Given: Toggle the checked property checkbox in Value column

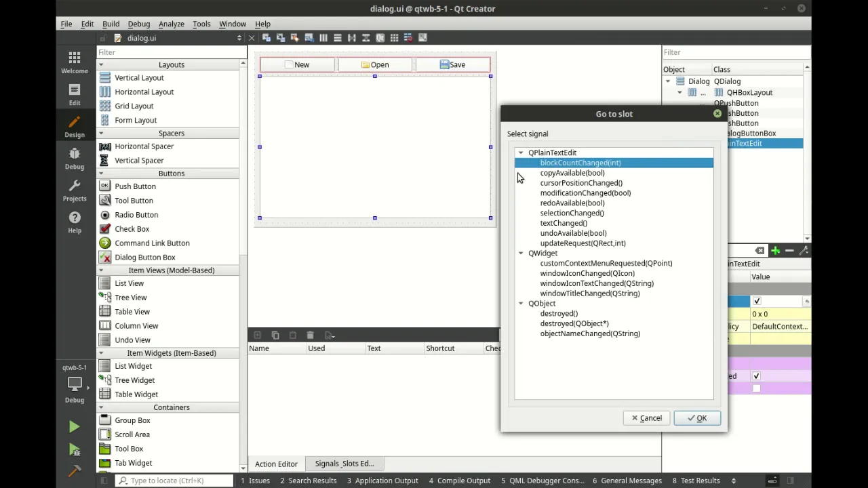Looking at the screenshot, I should click(757, 301).
